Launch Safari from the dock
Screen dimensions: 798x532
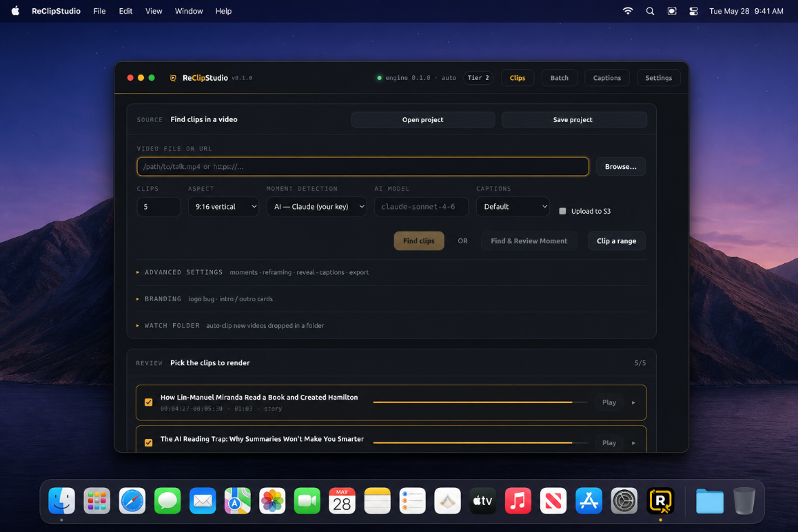(x=132, y=501)
